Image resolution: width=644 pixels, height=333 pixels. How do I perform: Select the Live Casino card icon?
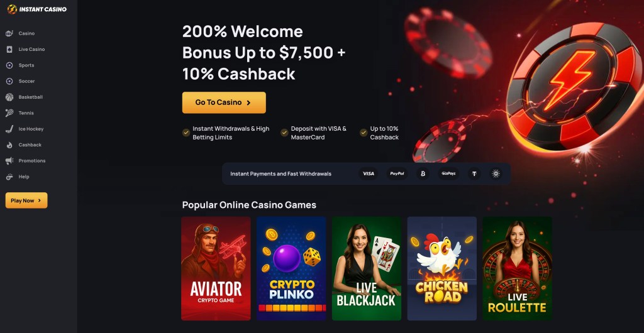coord(9,49)
